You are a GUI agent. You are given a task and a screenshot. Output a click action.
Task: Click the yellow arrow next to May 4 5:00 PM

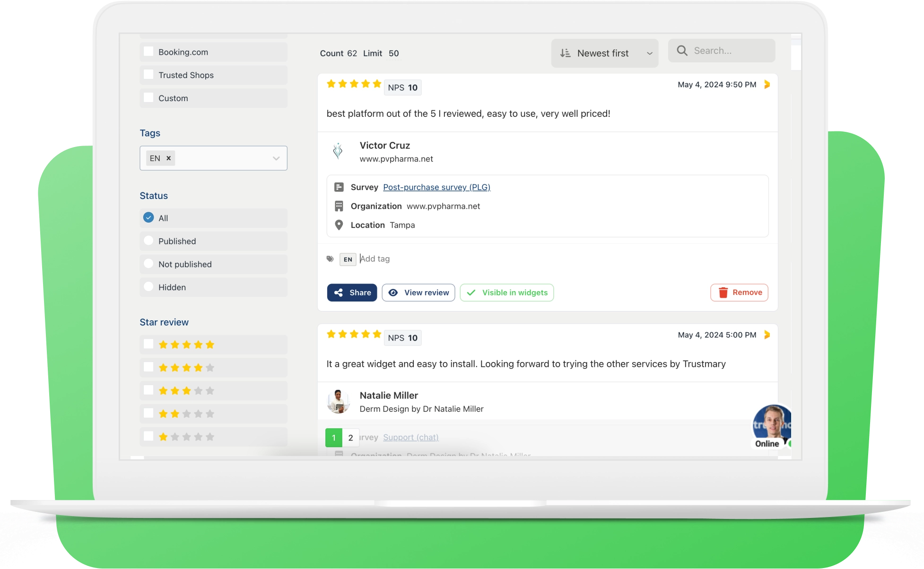point(767,335)
